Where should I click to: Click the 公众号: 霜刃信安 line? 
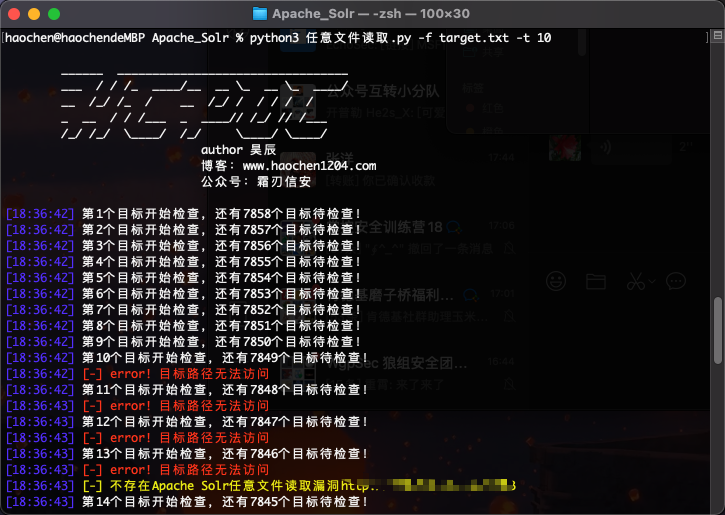pyautogui.click(x=256, y=182)
